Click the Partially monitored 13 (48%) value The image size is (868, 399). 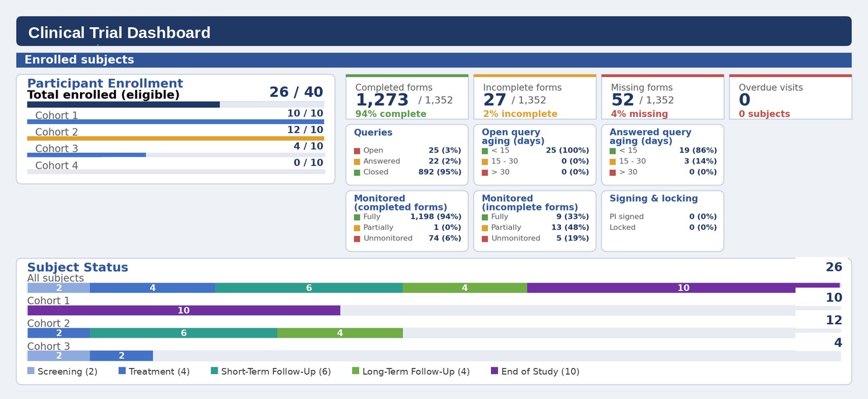point(570,227)
